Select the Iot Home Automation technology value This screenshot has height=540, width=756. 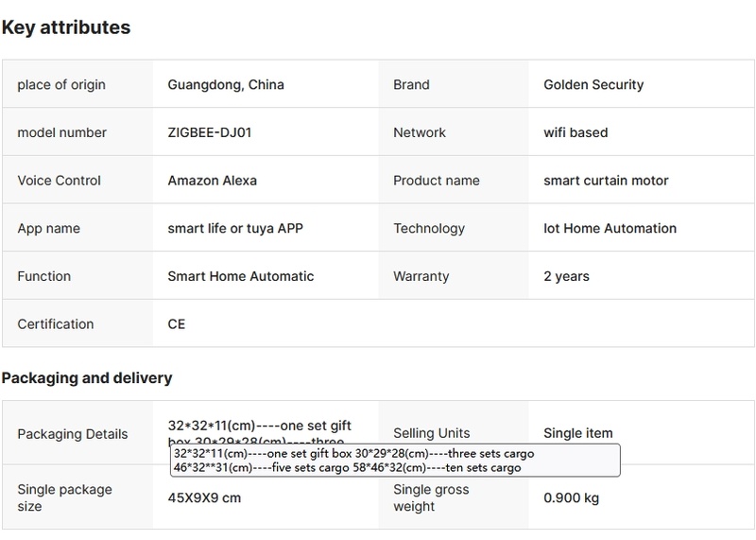point(610,229)
